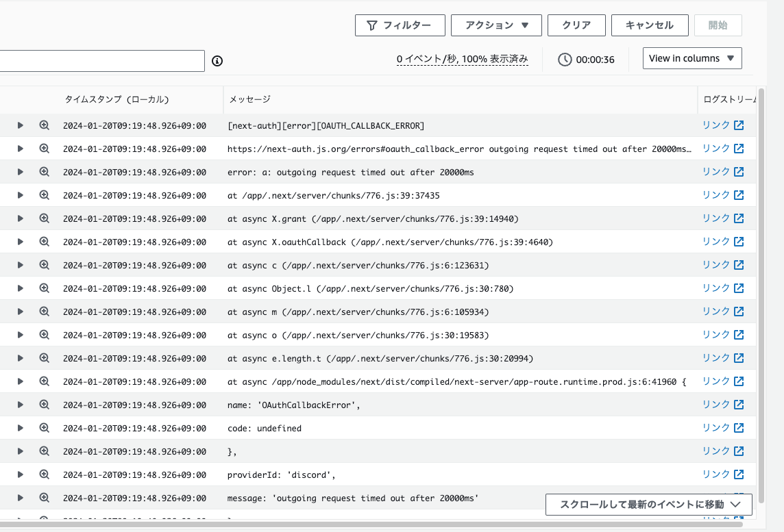Click タイムスタンプ (ローカル) column header
The width and height of the screenshot is (784, 532).
tap(117, 99)
